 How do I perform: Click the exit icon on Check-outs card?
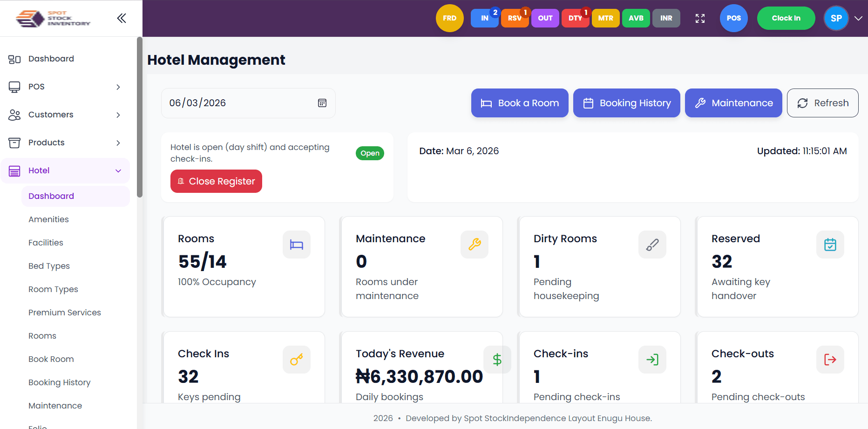pos(830,360)
